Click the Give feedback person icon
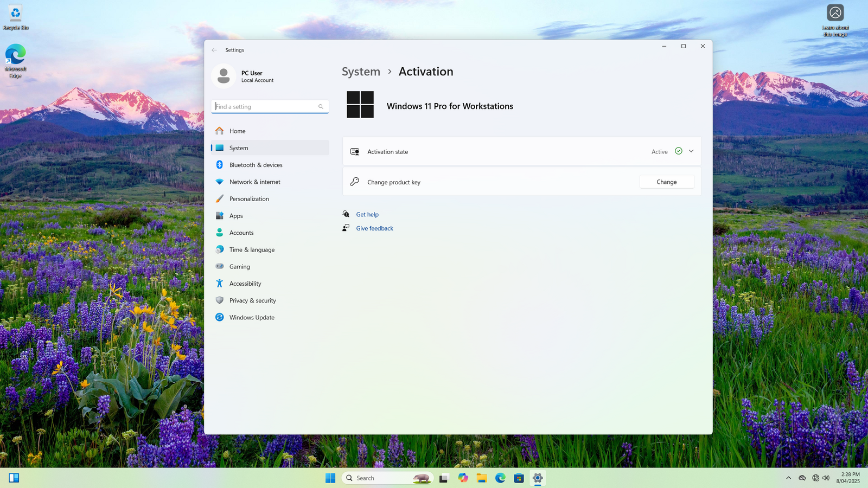The image size is (868, 488). 346,228
